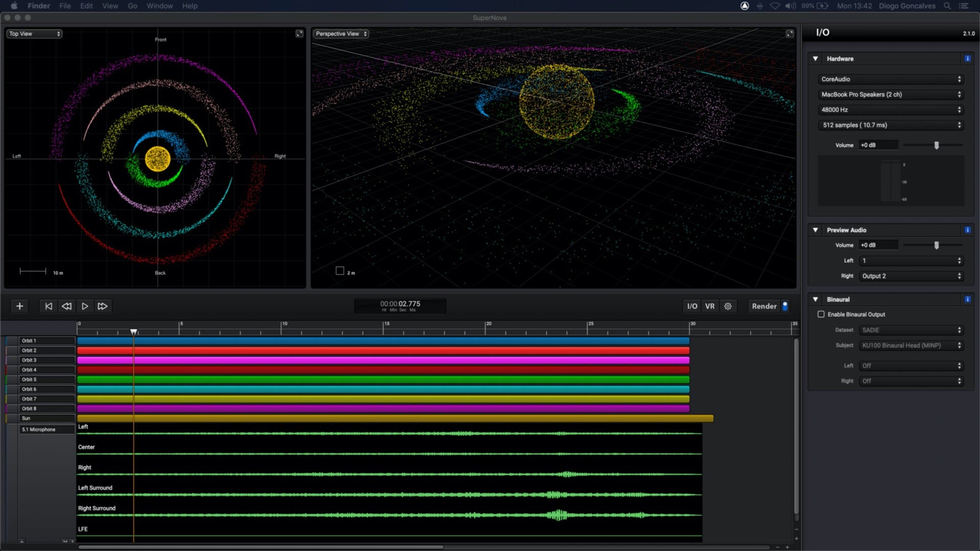Collapse the Preview Audio section

815,230
